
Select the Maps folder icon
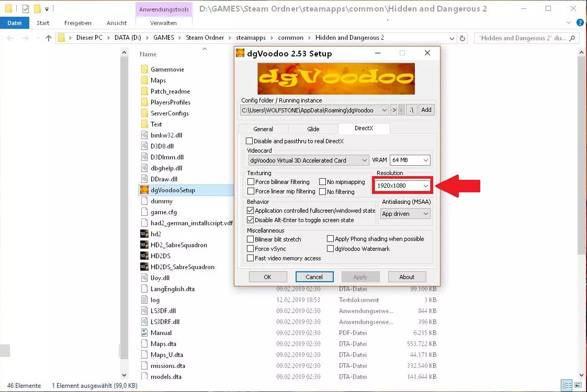tap(144, 80)
